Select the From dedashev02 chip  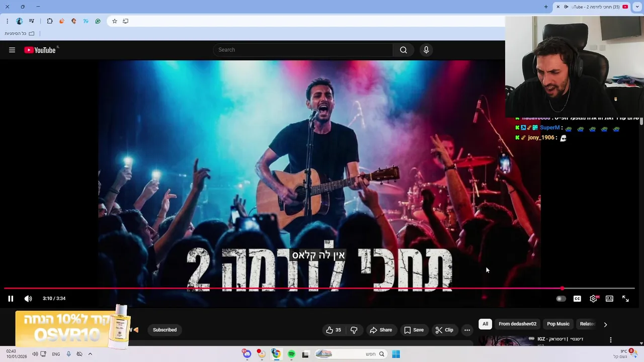pyautogui.click(x=517, y=324)
